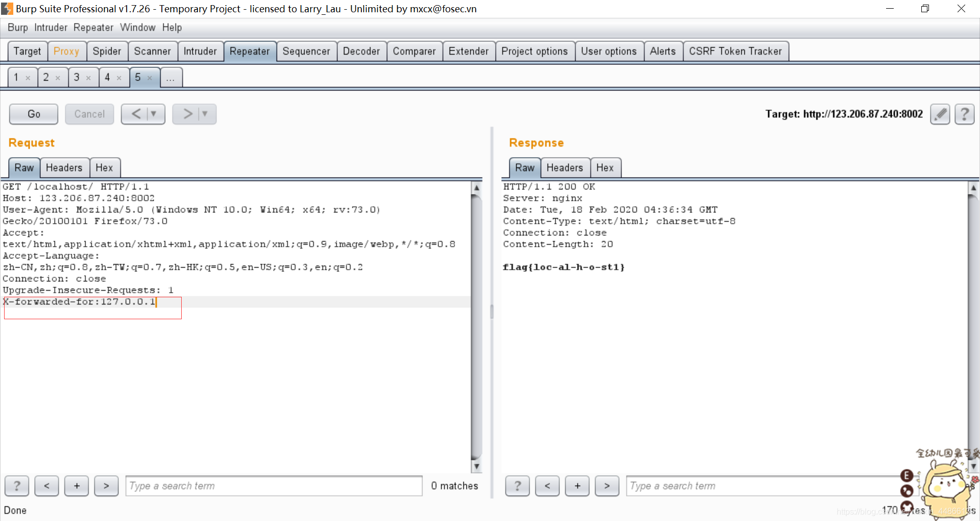The width and height of the screenshot is (980, 521).
Task: Focus the request search term field
Action: pyautogui.click(x=274, y=486)
